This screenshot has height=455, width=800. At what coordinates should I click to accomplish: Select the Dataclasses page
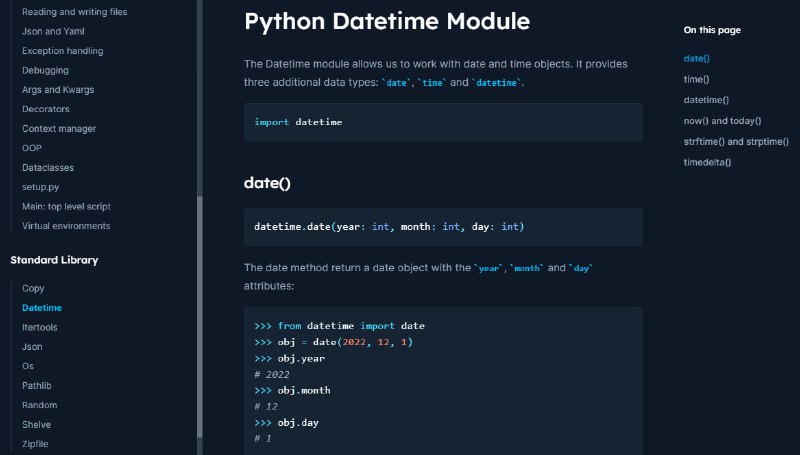(x=48, y=167)
